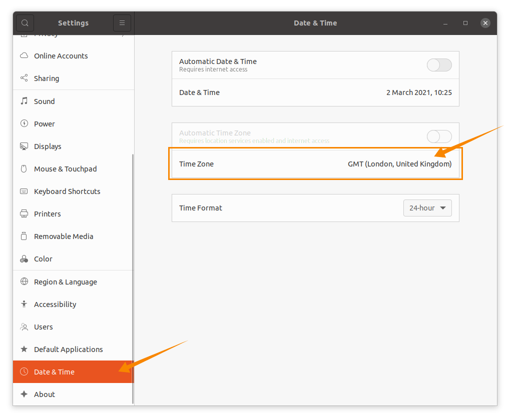Click the Accessibility person icon
Viewport: 510px width, 420px height.
24,304
